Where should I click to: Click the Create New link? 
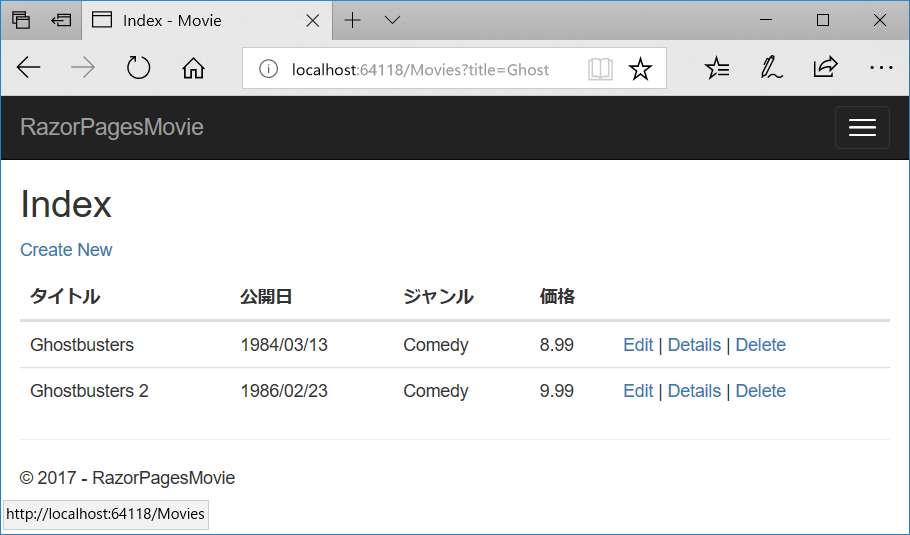[66, 250]
